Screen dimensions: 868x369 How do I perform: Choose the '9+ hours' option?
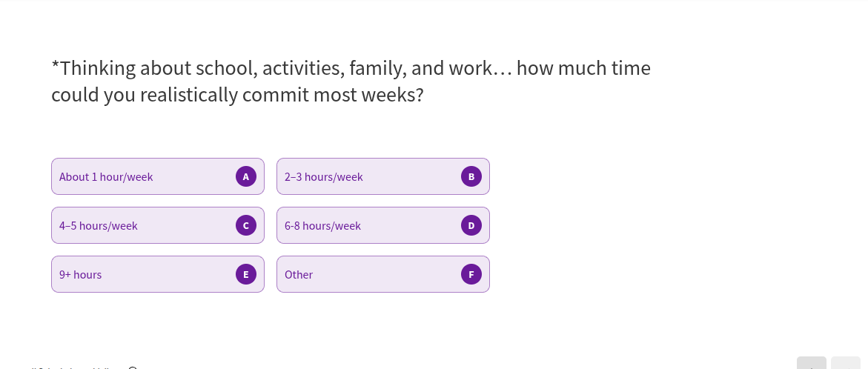coord(158,274)
